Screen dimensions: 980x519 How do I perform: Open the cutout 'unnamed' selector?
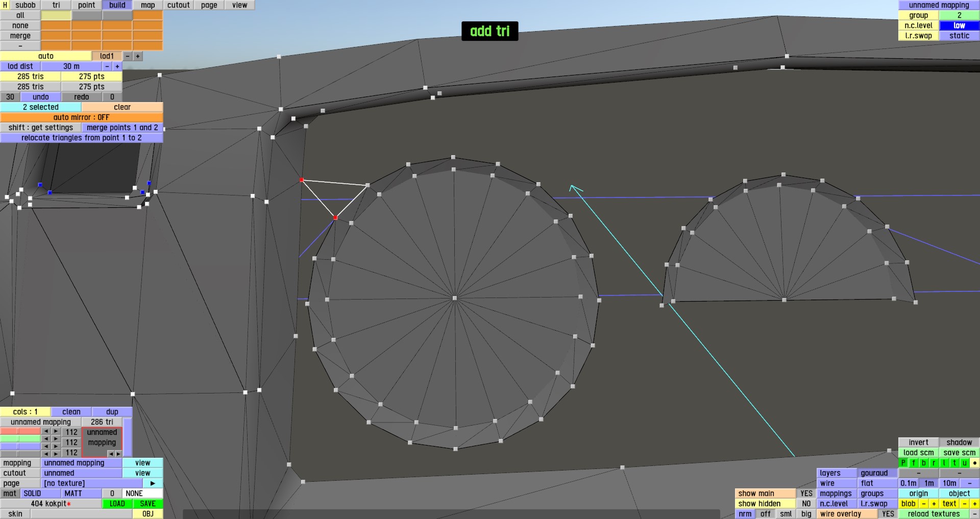pyautogui.click(x=82, y=473)
